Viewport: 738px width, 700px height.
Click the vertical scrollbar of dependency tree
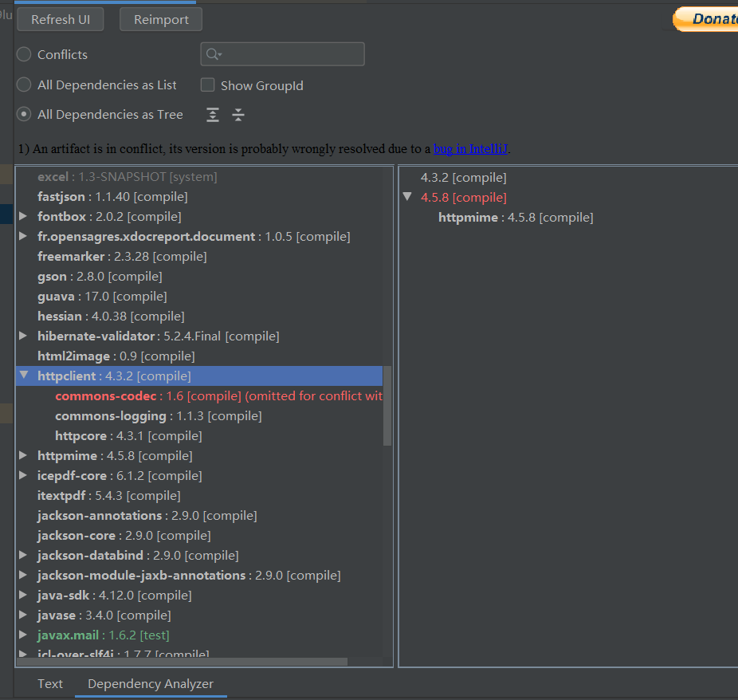tap(387, 406)
